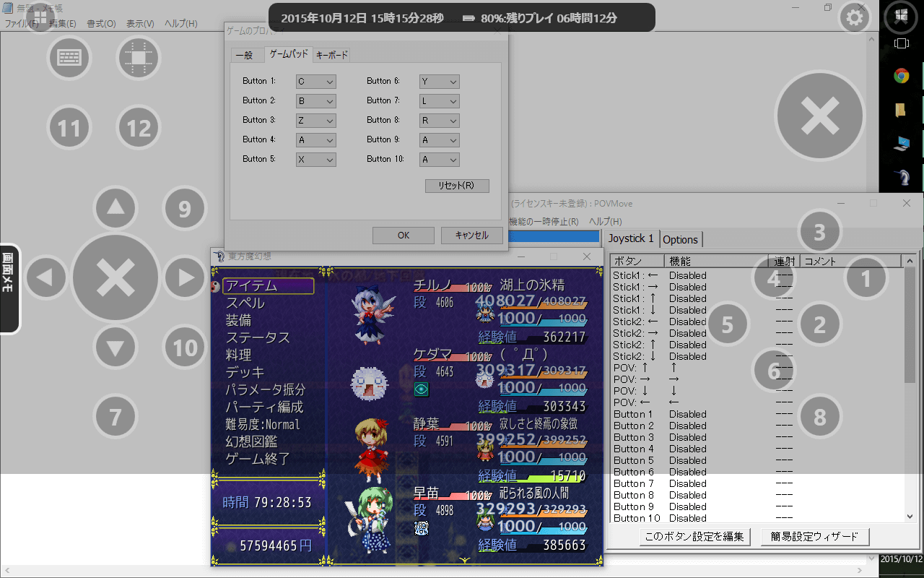
Task: Tap the virtual gamepad button 1
Action: pyautogui.click(x=866, y=277)
